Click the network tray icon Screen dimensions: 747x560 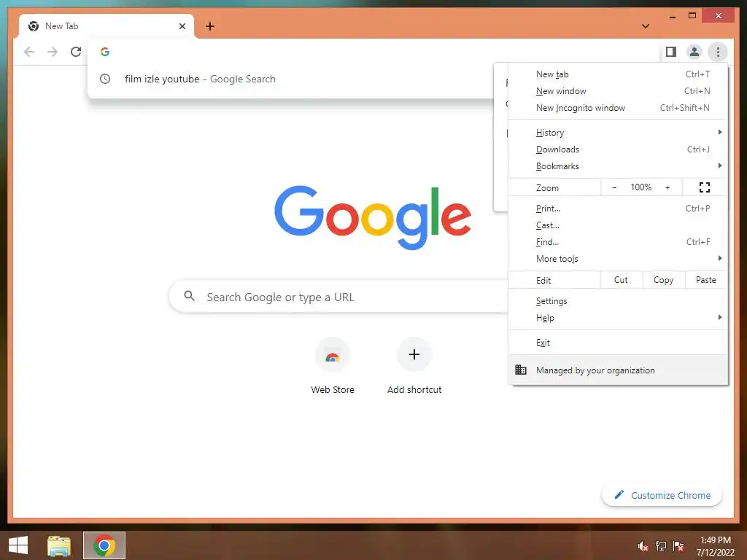660,546
